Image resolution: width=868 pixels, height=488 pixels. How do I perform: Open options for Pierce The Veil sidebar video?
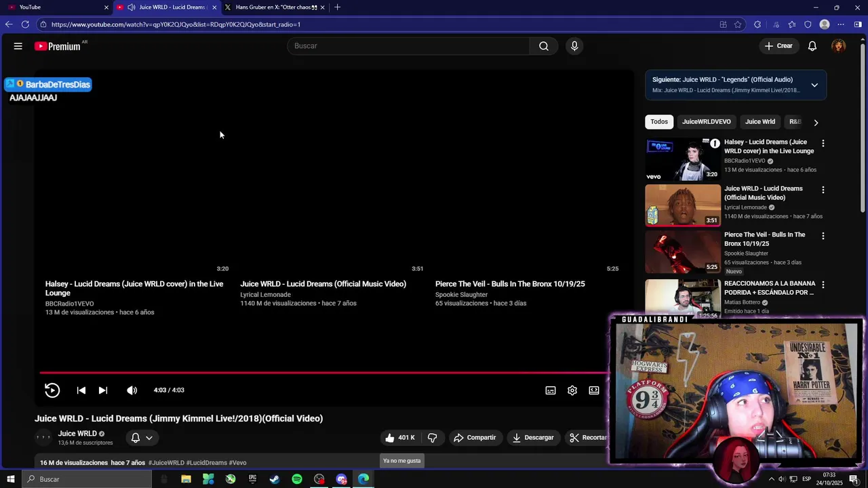click(x=823, y=236)
